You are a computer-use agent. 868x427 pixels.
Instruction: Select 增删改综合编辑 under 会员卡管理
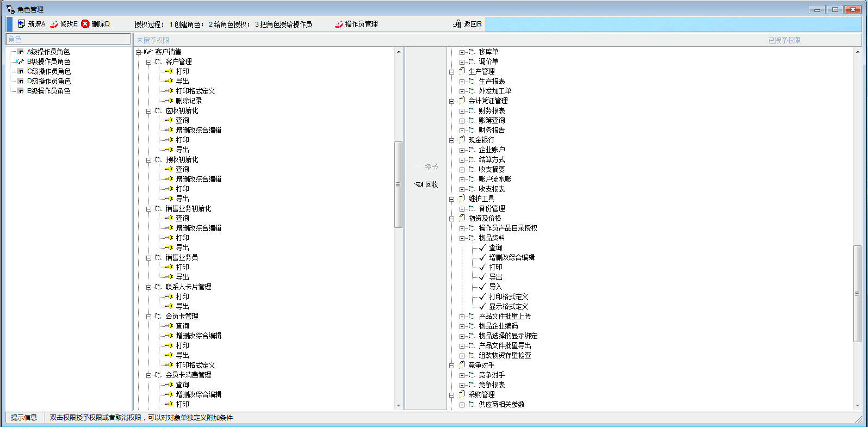coord(199,336)
